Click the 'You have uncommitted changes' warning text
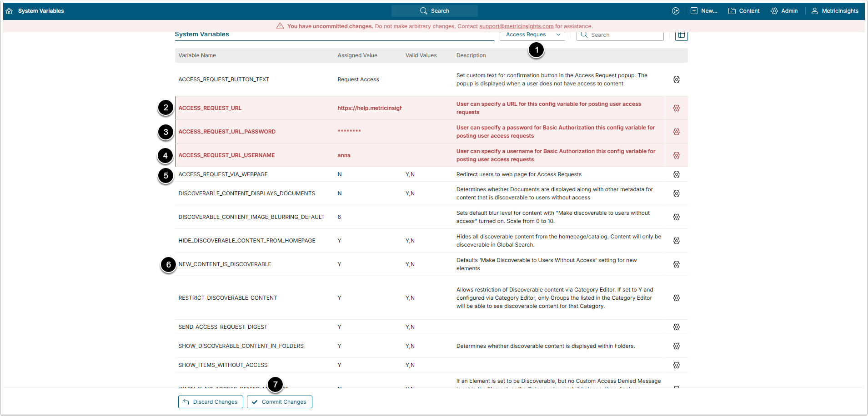Image resolution: width=868 pixels, height=416 pixels. pyautogui.click(x=330, y=26)
